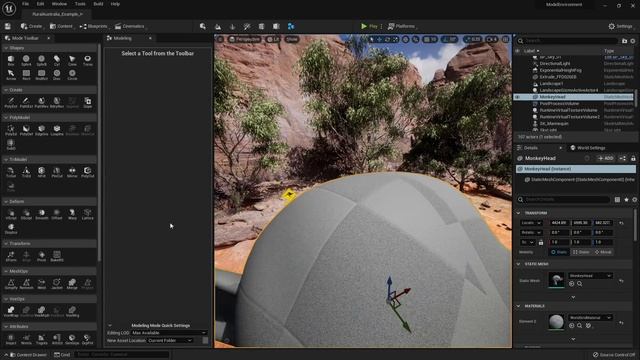
Task: Toggle the property matrix grid icon in Details
Action: point(617,200)
